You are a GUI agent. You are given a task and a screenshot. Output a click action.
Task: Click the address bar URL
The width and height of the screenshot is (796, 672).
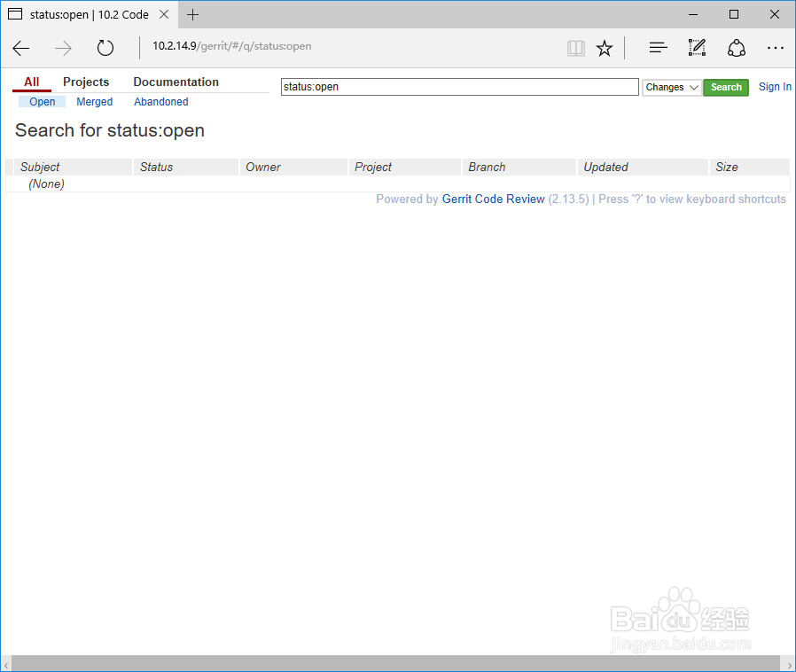coord(232,46)
